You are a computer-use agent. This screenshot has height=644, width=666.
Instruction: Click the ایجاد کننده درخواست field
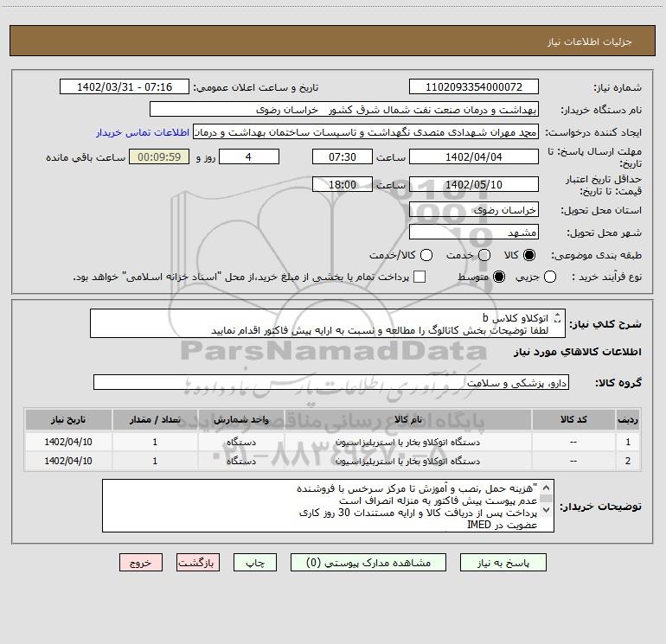coord(366,132)
